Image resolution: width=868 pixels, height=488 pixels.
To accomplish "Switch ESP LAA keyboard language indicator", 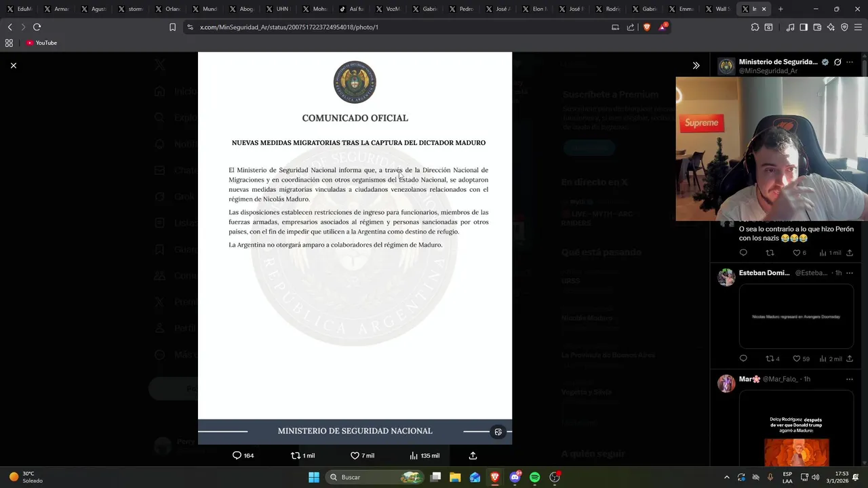I will click(x=787, y=477).
